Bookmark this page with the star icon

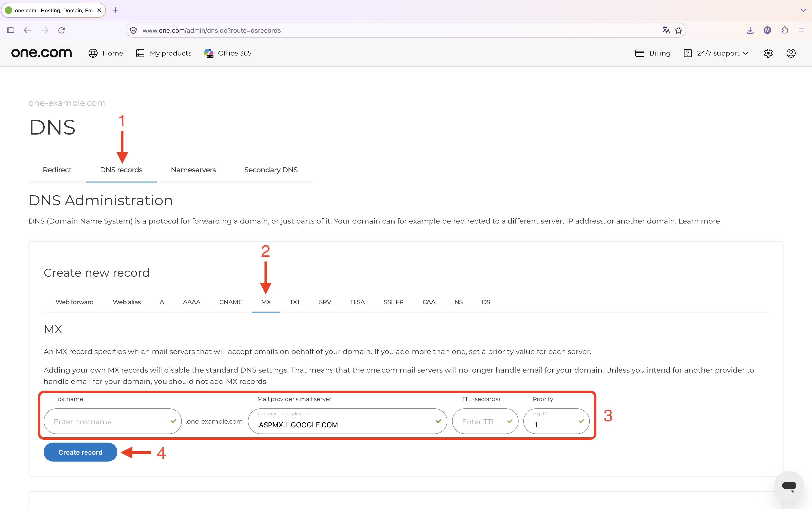[679, 30]
